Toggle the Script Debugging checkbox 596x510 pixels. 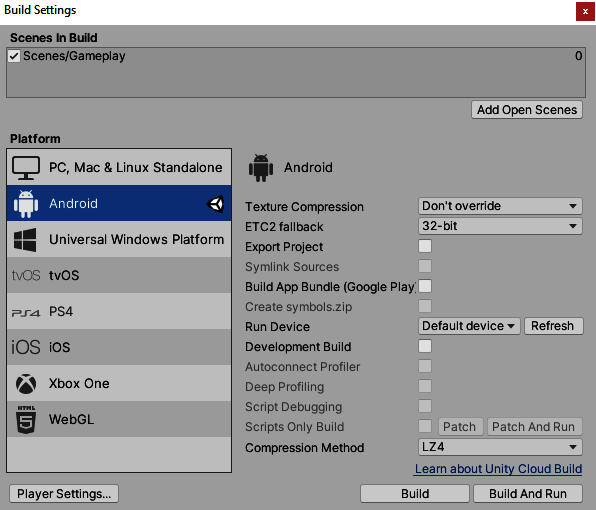point(425,406)
